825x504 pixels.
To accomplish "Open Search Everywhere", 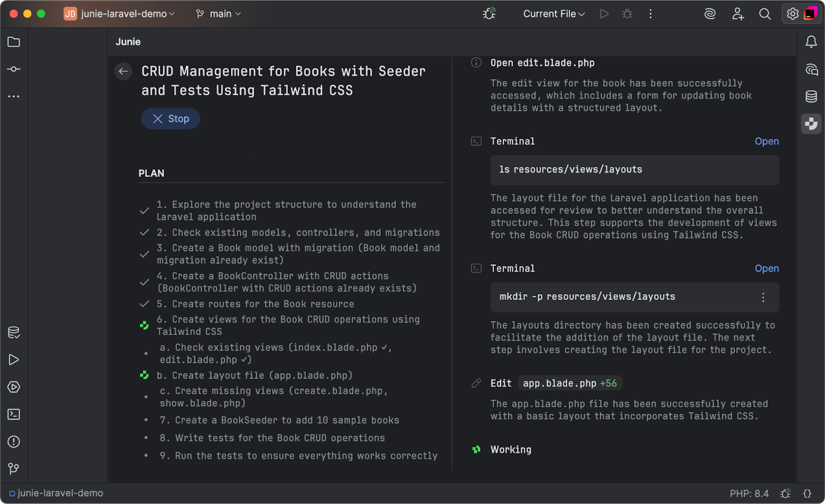I will point(765,14).
